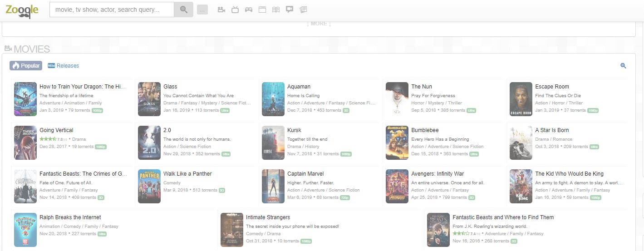
Task: Click the blue search icon in Movies panel
Action: click(x=623, y=66)
